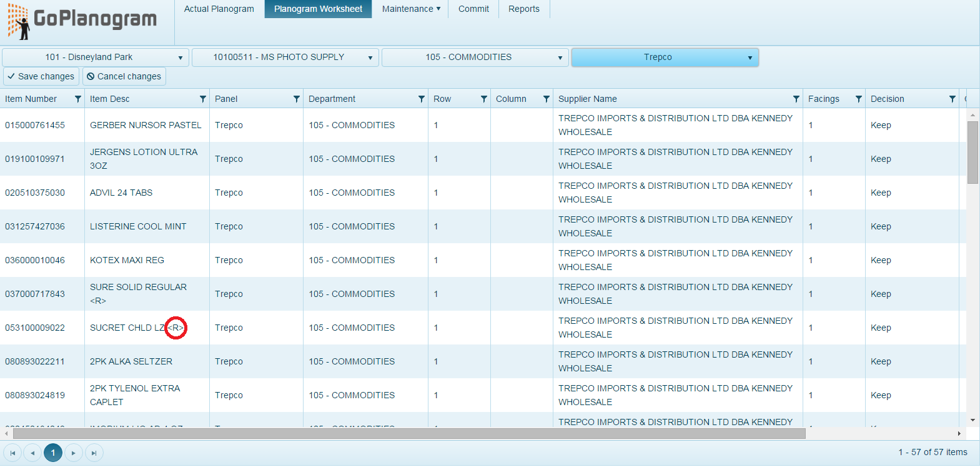Select the Planogram Worksheet tab
This screenshot has width=980, height=467.
click(x=318, y=9)
